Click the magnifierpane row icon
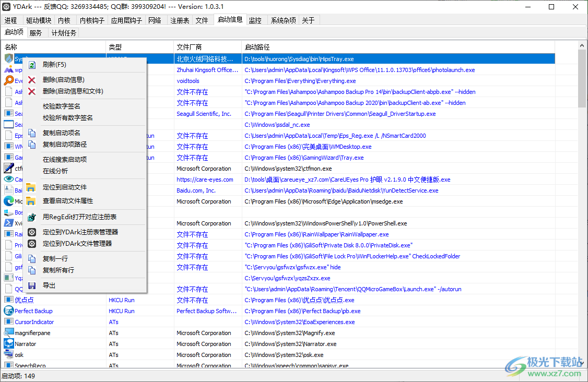The image size is (588, 382). coord(9,332)
